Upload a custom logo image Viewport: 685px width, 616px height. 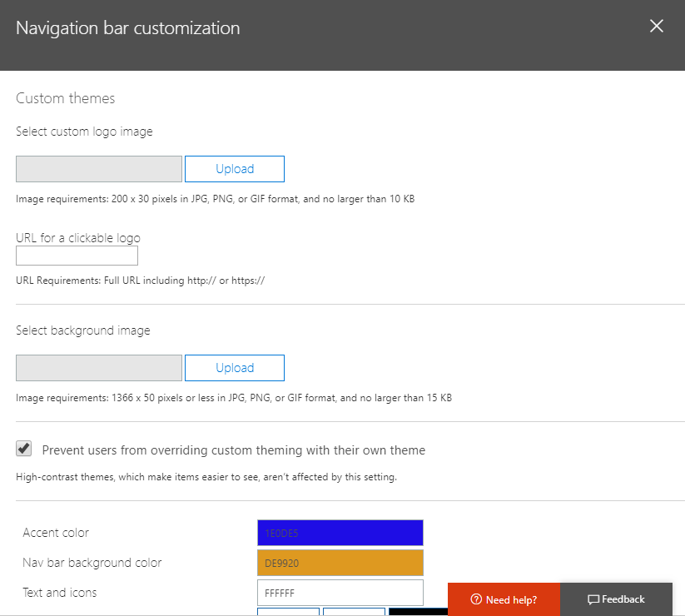(x=234, y=169)
